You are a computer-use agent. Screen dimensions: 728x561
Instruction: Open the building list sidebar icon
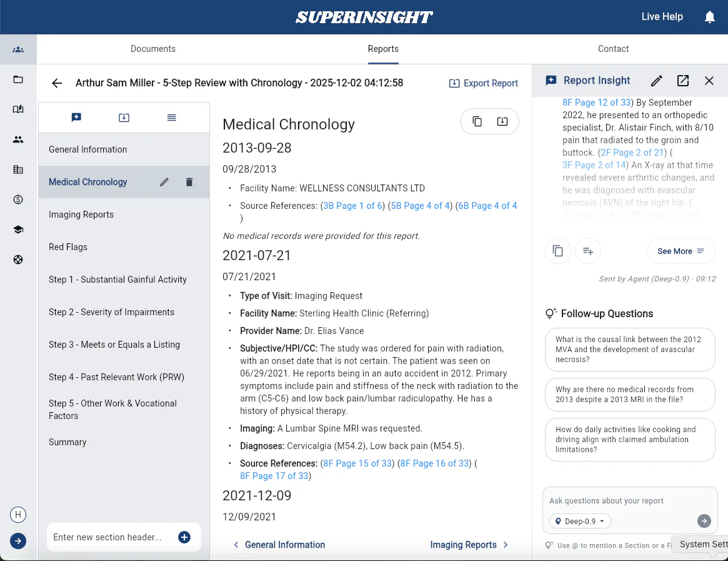[18, 169]
